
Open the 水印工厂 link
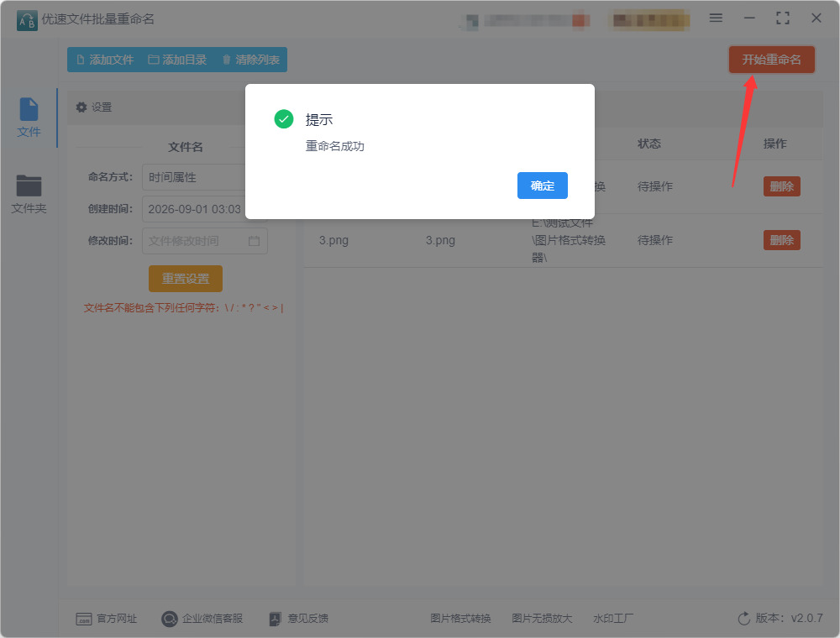tap(613, 618)
